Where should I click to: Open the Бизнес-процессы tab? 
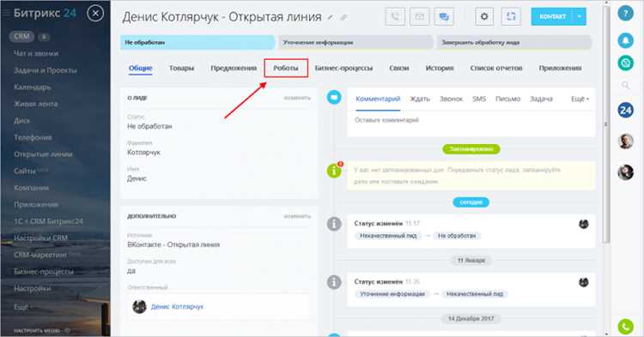tap(343, 68)
